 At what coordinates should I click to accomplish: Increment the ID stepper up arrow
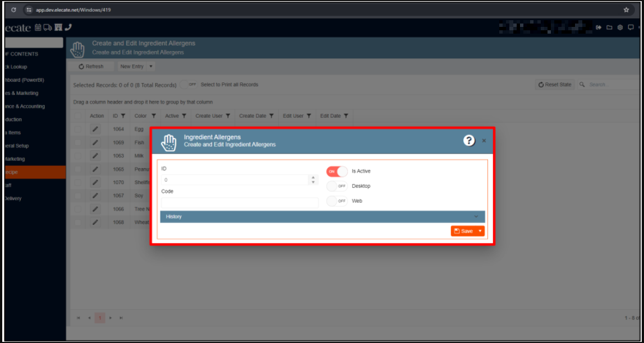click(313, 177)
